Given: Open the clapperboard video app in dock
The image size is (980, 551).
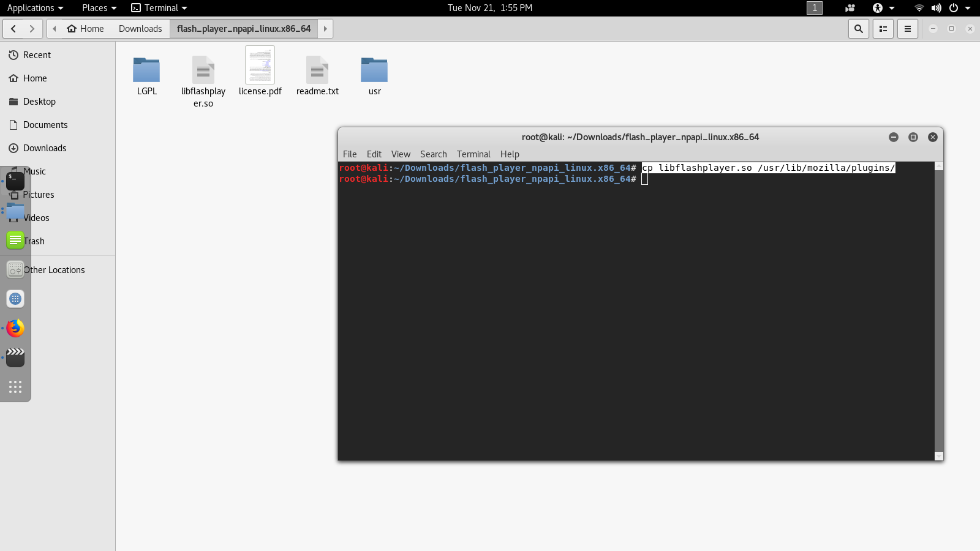Looking at the screenshot, I should point(15,358).
